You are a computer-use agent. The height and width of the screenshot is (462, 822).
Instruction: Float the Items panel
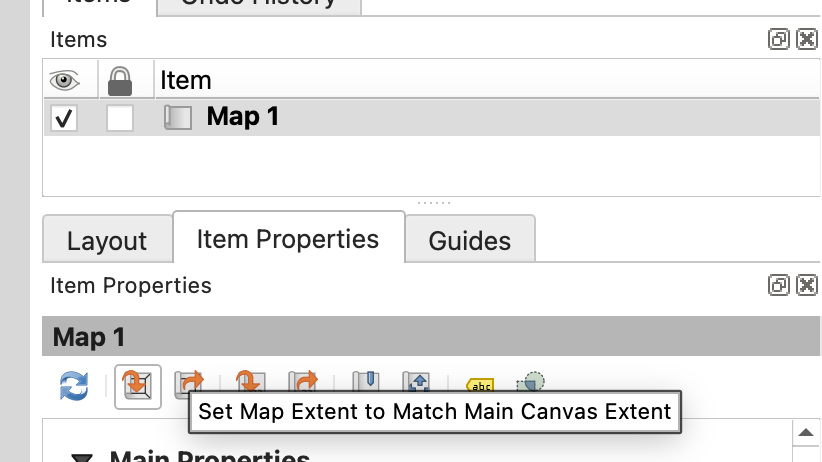777,40
